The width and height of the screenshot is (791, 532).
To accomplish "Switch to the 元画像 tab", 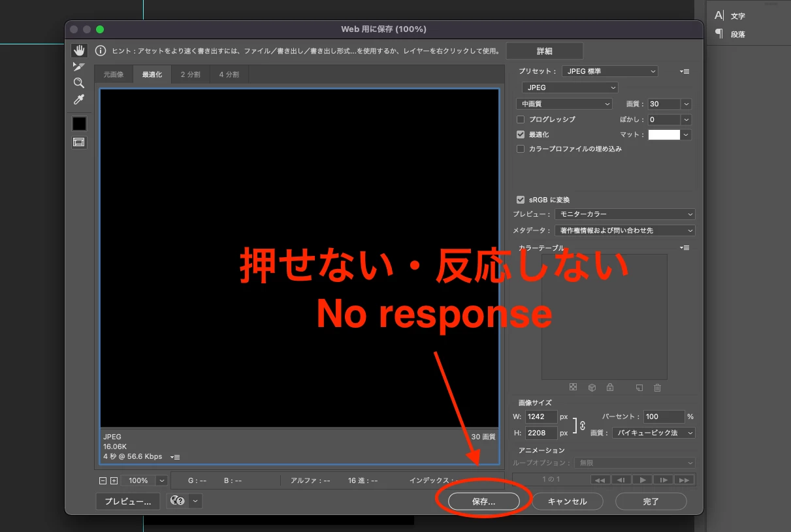I will point(114,74).
